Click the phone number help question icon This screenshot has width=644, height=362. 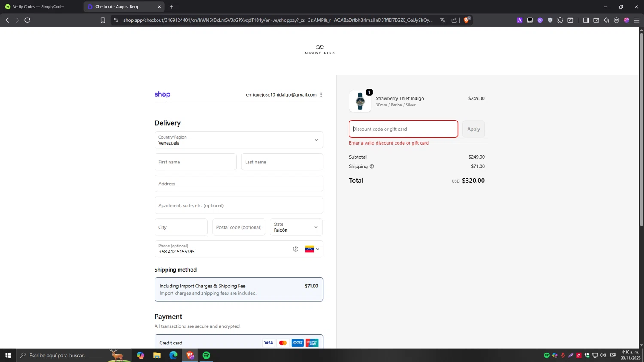click(x=295, y=249)
